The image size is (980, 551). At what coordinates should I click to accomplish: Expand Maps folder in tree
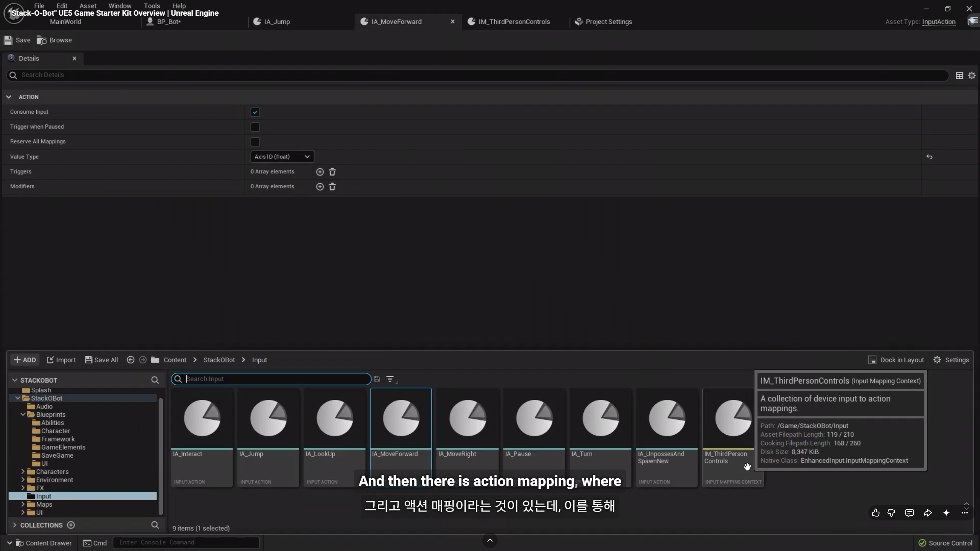23,504
